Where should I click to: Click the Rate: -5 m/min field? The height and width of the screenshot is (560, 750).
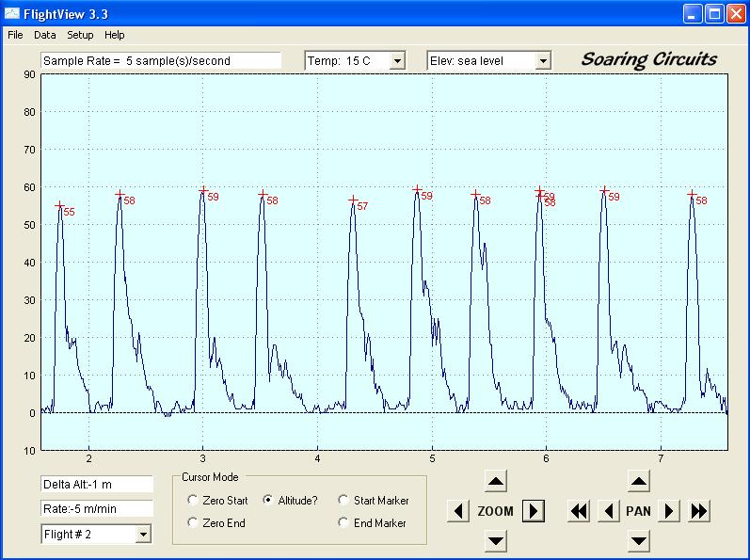(x=97, y=508)
